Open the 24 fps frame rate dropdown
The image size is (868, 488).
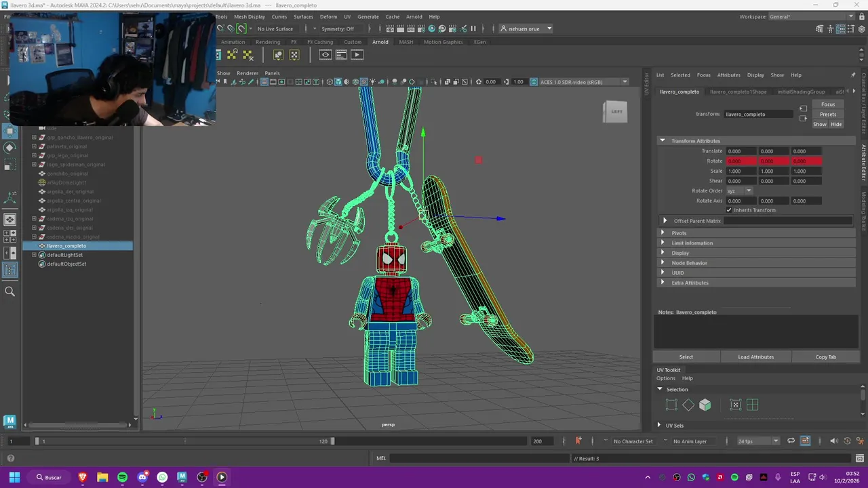pyautogui.click(x=758, y=441)
